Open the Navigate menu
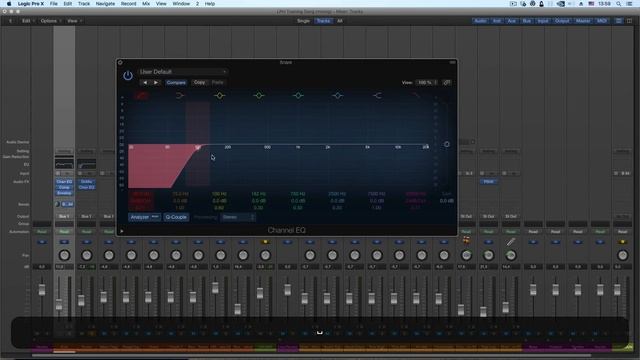This screenshot has height=360, width=640. tap(105, 4)
